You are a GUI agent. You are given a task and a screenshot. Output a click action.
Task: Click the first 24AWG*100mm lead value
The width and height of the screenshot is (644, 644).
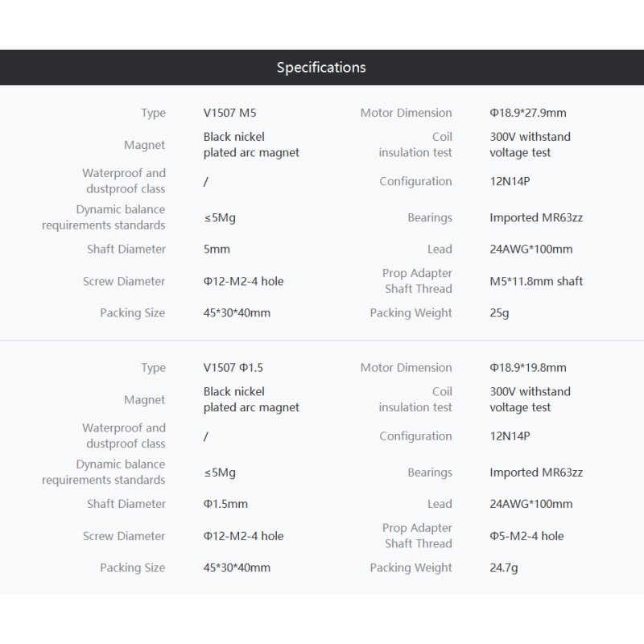pyautogui.click(x=530, y=249)
